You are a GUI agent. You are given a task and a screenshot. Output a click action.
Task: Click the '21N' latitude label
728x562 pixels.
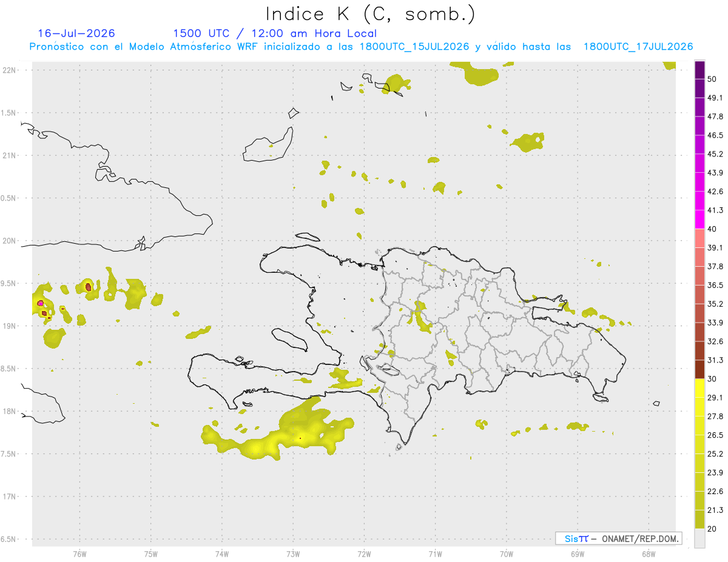(8, 156)
